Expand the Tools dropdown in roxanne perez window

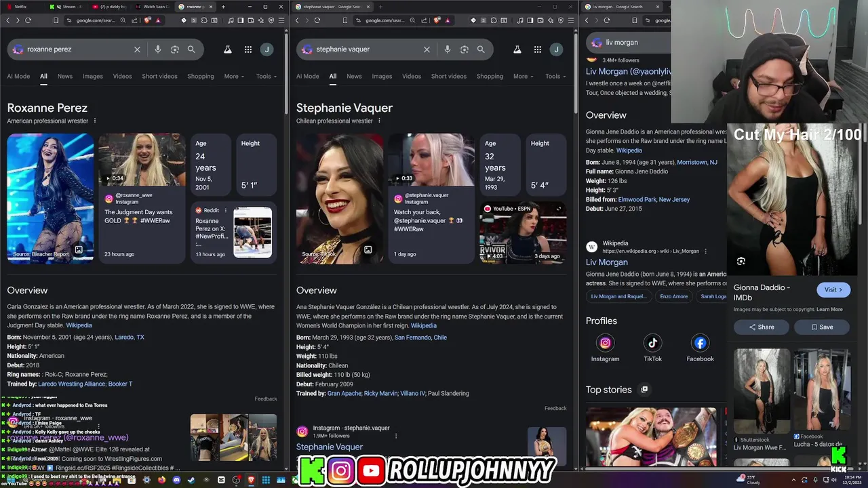pos(267,77)
